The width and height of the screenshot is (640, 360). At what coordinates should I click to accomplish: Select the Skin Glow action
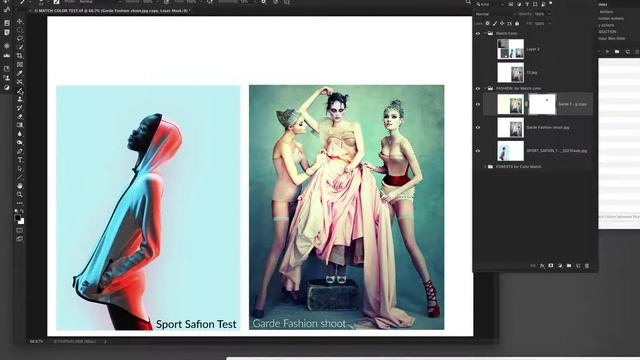(611, 38)
